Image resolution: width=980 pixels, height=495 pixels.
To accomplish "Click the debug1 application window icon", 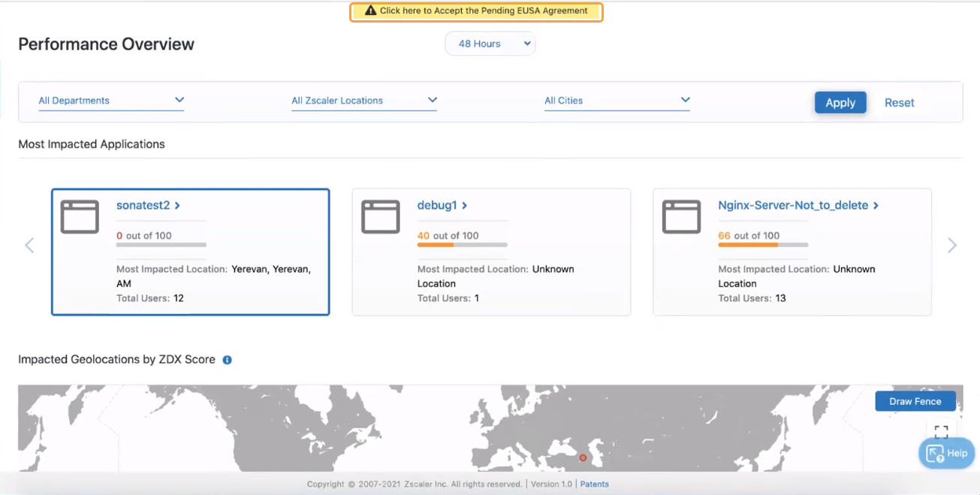I will tap(381, 217).
